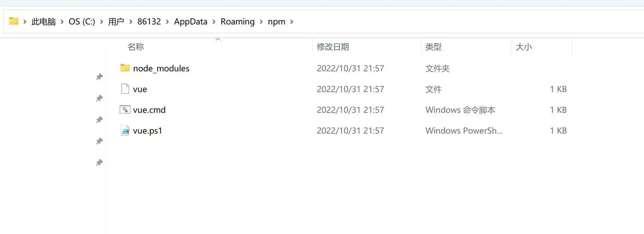
Task: Select the vue.ps1 PowerShell icon
Action: click(125, 130)
